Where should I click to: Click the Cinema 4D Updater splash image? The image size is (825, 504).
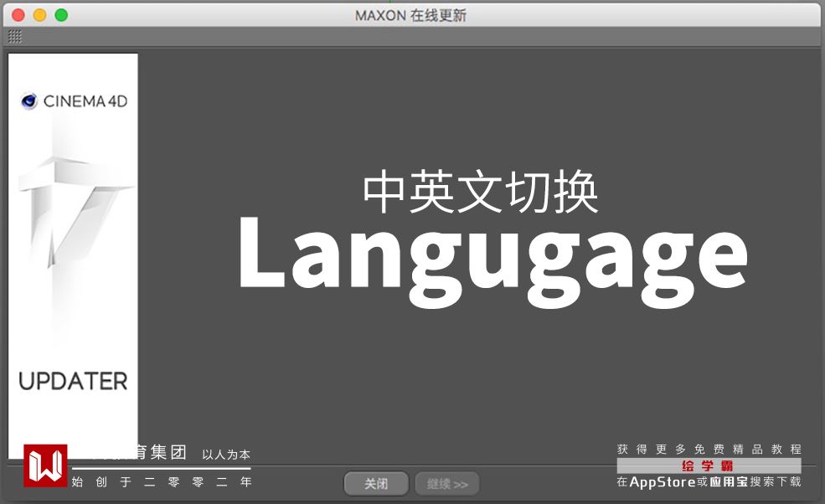pyautogui.click(x=73, y=255)
